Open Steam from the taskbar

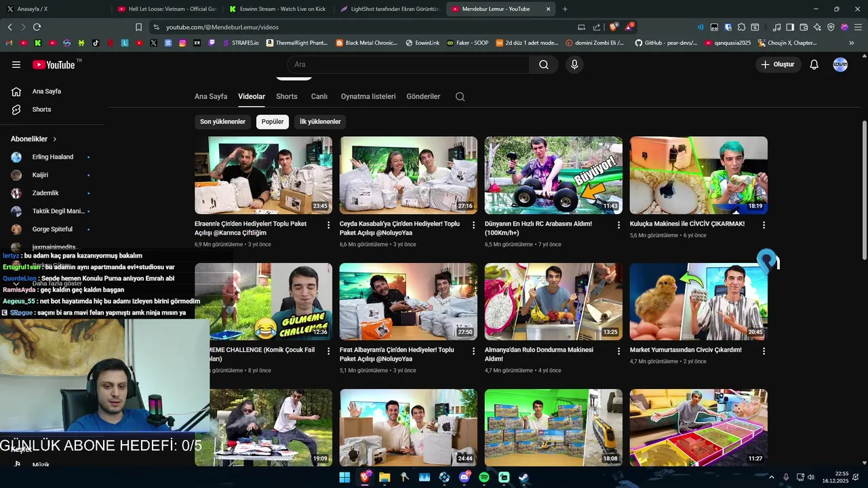click(x=524, y=477)
